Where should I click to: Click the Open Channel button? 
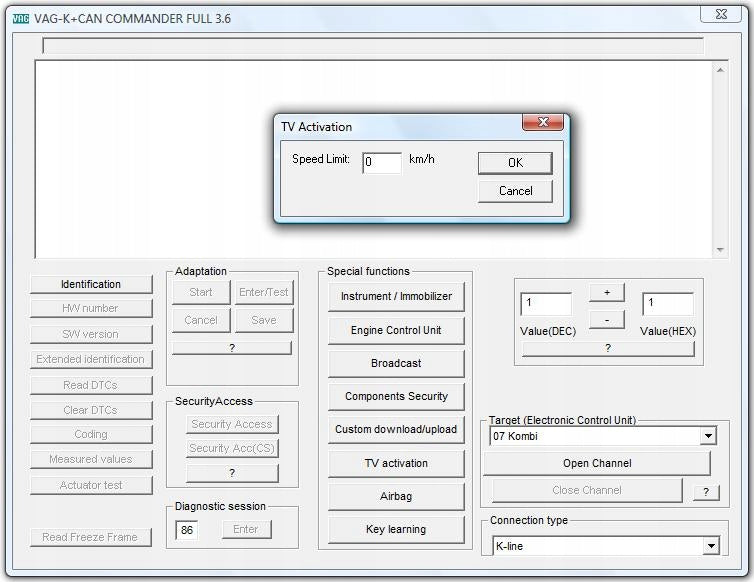597,464
